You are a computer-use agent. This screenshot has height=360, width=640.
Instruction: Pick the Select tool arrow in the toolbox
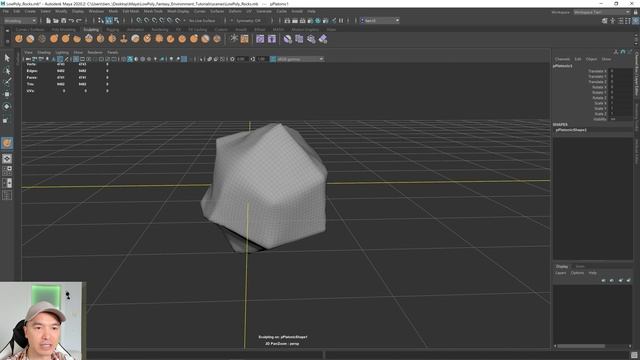point(7,58)
